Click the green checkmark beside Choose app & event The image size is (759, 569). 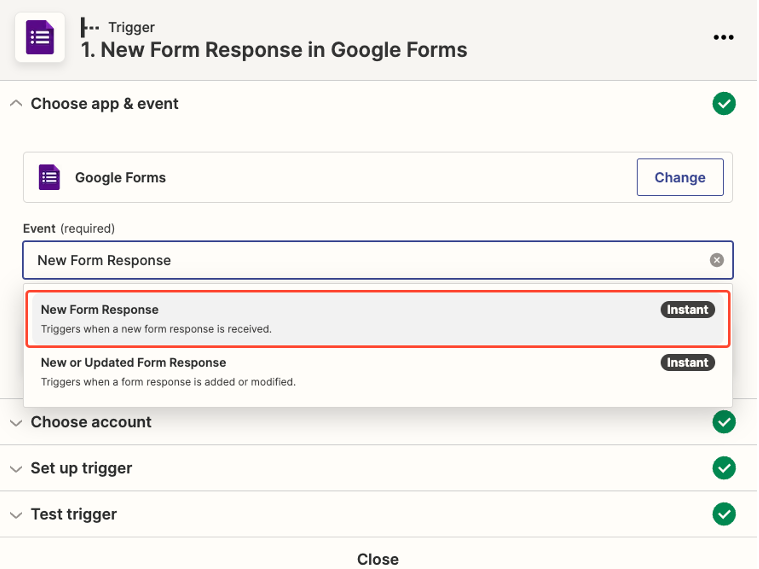click(724, 104)
